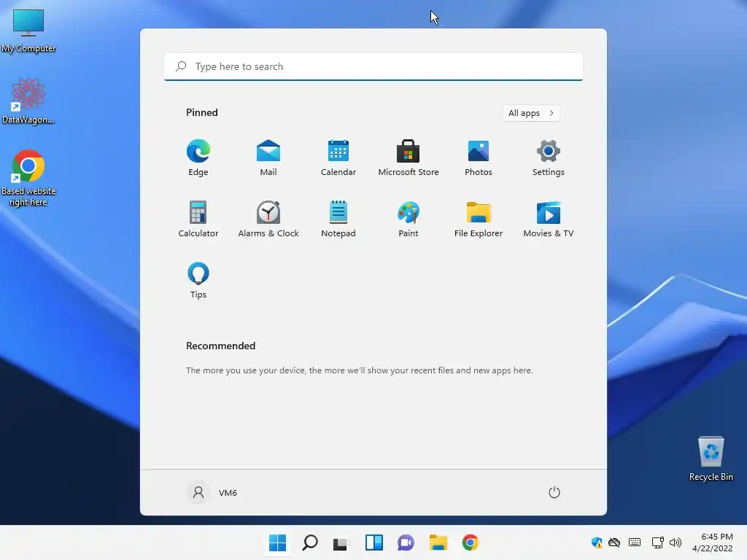Open the Calendar app
The width and height of the screenshot is (747, 560).
[338, 158]
